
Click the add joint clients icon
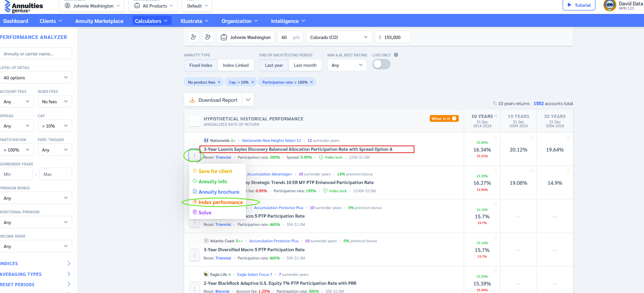tap(208, 37)
